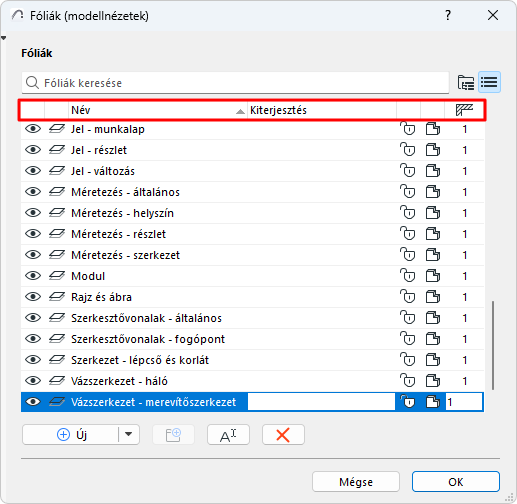517x504 pixels.
Task: Hide Vázszerkezet - háló layer
Action: 33,381
